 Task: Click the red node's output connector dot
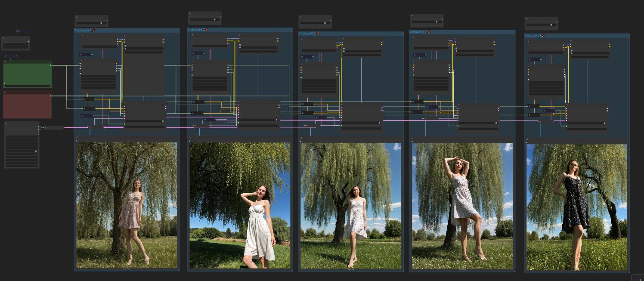click(x=50, y=96)
